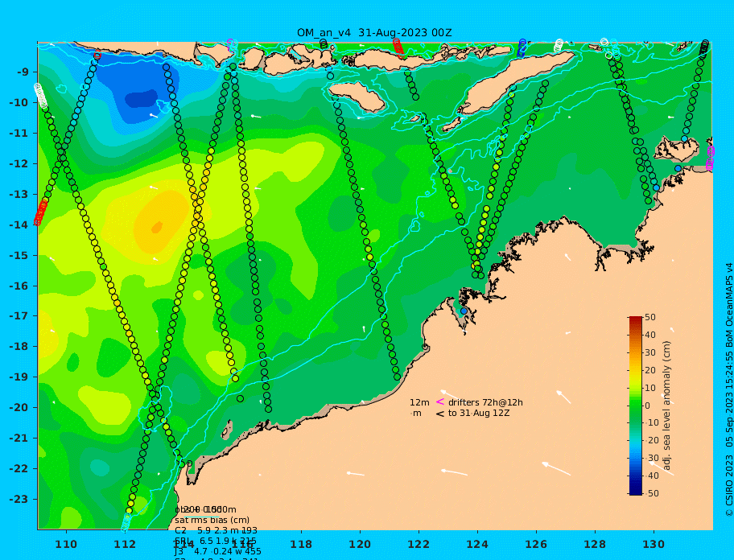Viewport: 734px width, 560px height.
Task: Click the colorbar's top tick label 50
Action: [650, 317]
